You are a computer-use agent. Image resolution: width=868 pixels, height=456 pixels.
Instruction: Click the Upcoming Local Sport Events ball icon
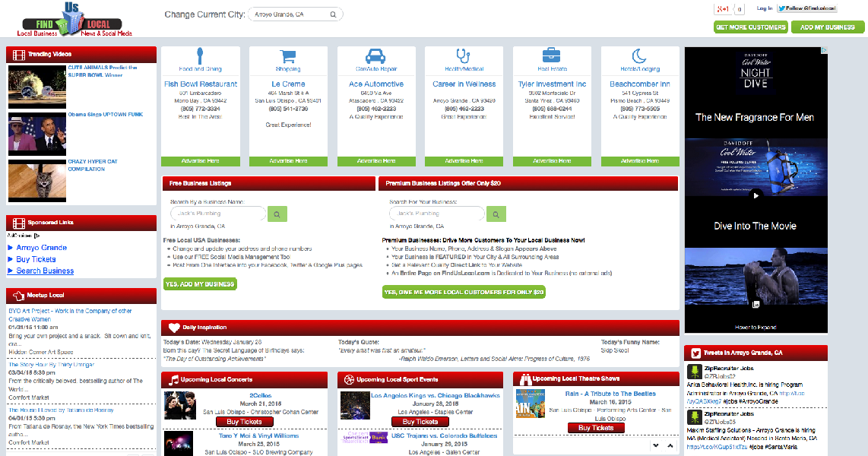(x=349, y=380)
